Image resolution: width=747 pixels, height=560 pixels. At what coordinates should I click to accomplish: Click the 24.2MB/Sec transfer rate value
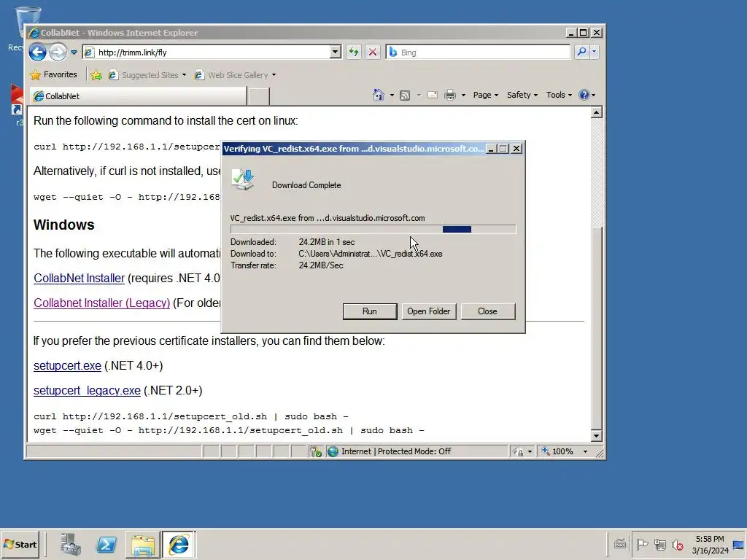pyautogui.click(x=321, y=265)
